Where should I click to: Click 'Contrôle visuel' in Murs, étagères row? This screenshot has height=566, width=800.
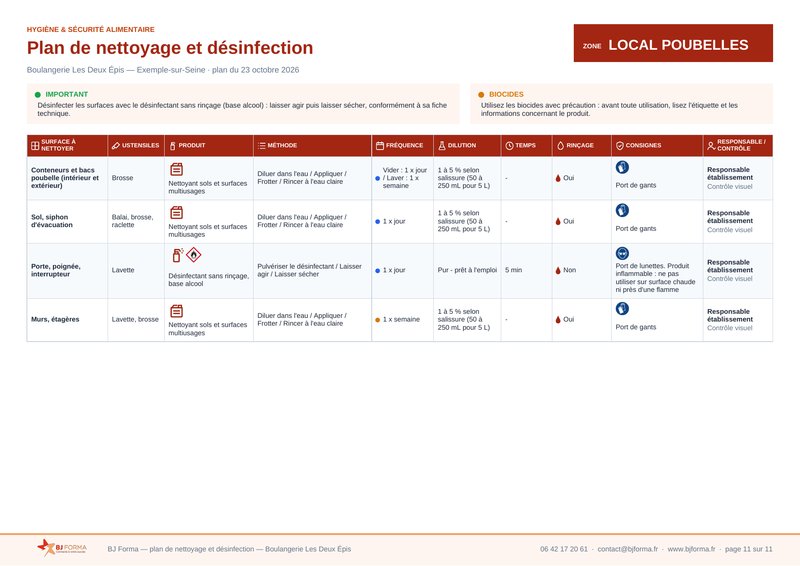(x=730, y=328)
